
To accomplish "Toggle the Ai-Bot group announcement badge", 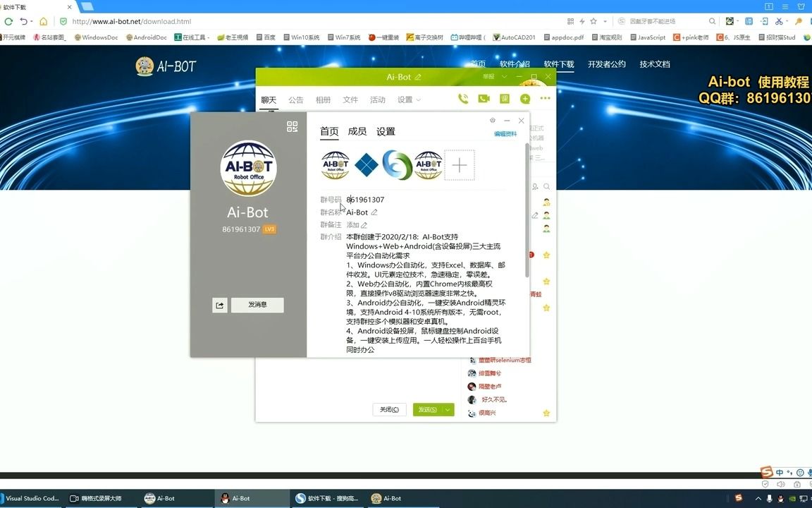I will [295, 99].
